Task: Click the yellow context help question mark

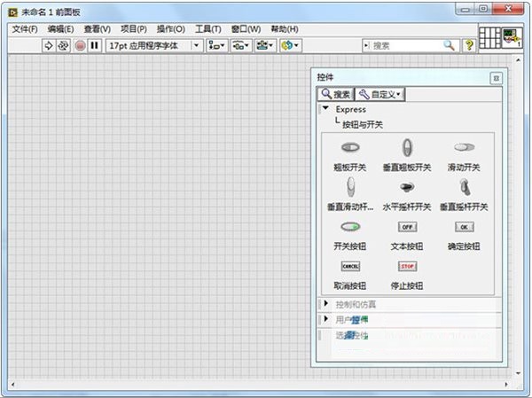Action: (x=469, y=45)
